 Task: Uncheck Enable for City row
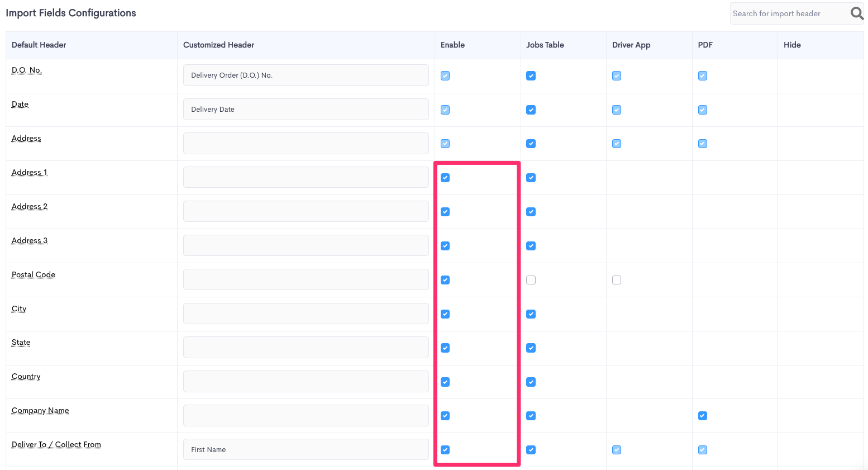pyautogui.click(x=445, y=314)
